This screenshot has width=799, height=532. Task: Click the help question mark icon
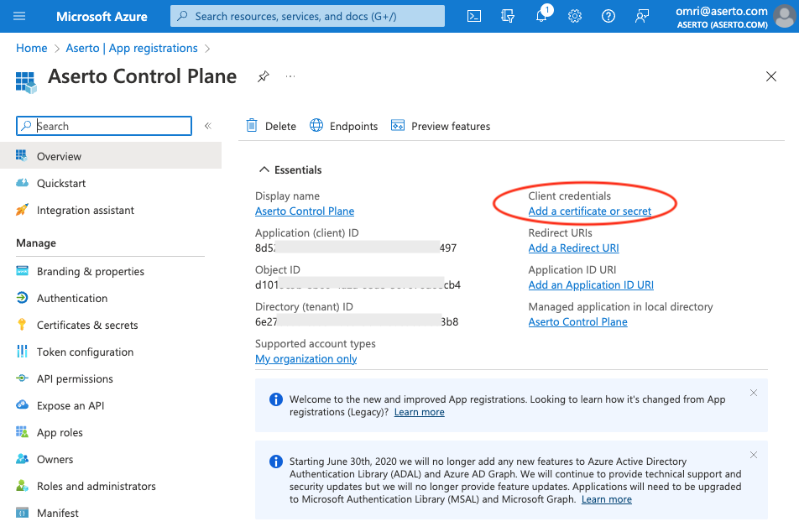[x=608, y=16]
